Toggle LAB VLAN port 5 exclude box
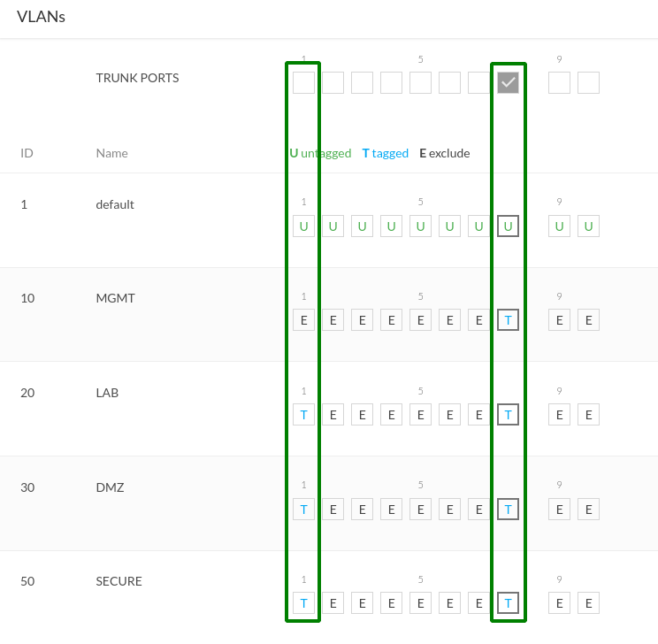The width and height of the screenshot is (658, 644). point(420,415)
